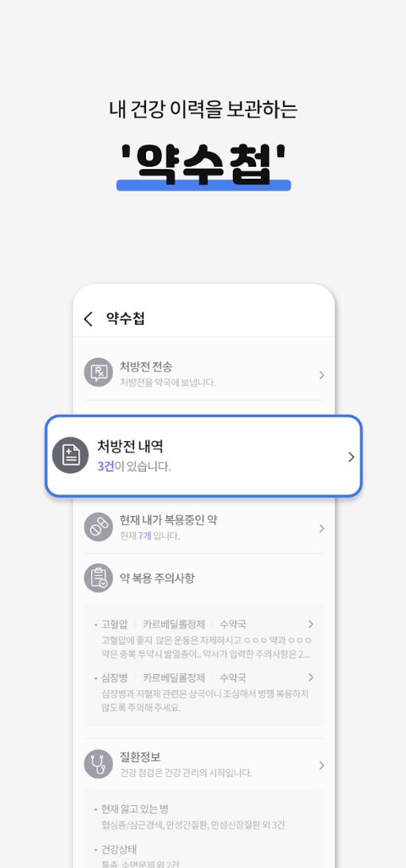
Task: Tap the 3건 prescription count link
Action: 105,467
